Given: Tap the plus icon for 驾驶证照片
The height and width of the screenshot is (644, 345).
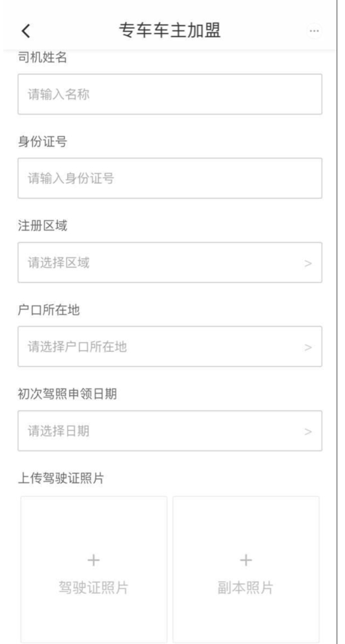Looking at the screenshot, I should tap(94, 559).
